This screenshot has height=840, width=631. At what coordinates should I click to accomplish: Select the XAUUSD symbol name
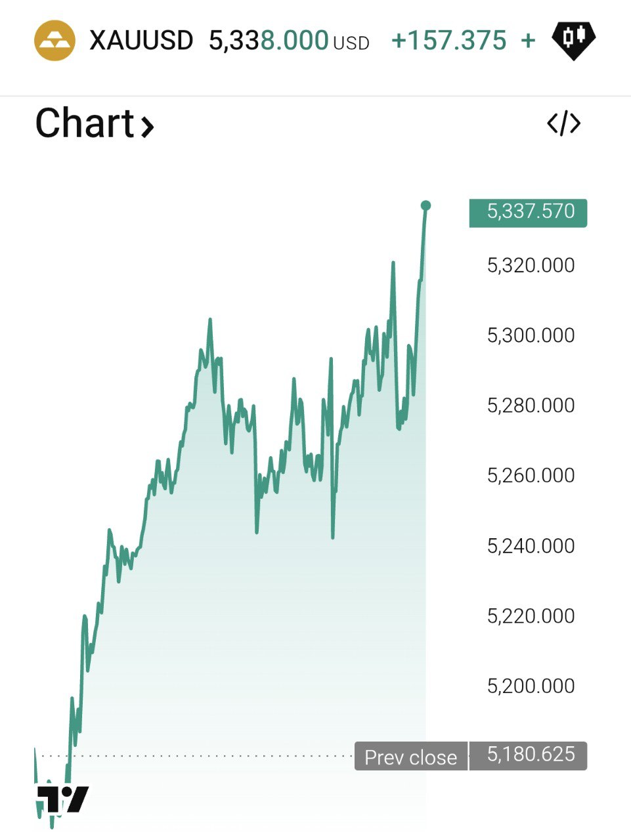(x=141, y=41)
